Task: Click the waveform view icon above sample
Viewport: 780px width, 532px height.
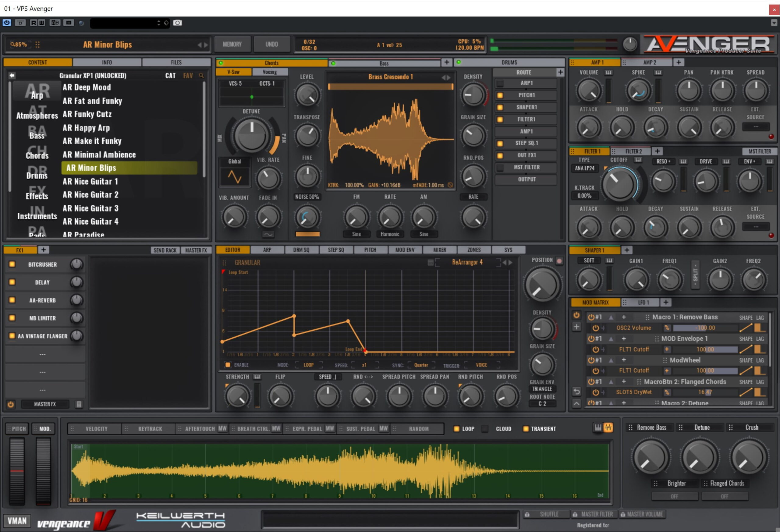Action: tap(608, 427)
